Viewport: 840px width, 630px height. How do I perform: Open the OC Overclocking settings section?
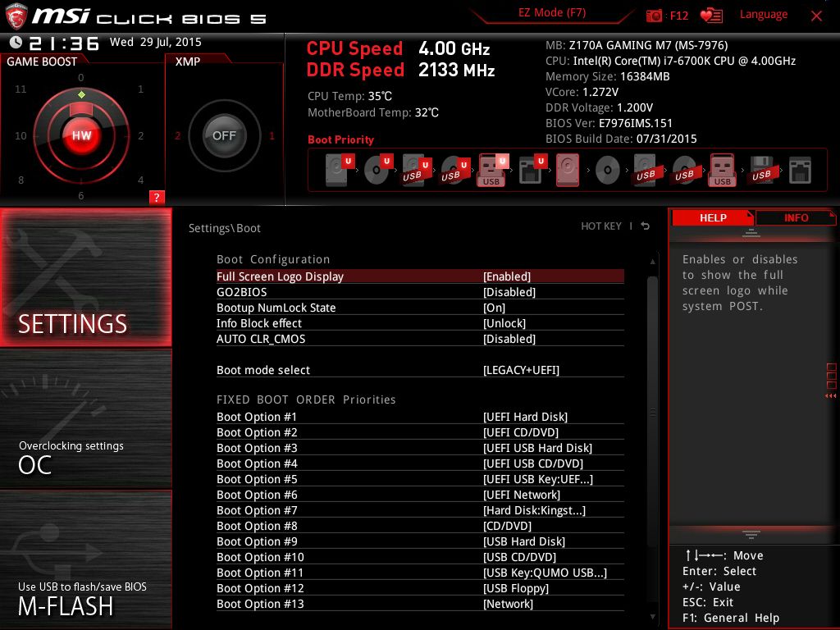[x=85, y=419]
